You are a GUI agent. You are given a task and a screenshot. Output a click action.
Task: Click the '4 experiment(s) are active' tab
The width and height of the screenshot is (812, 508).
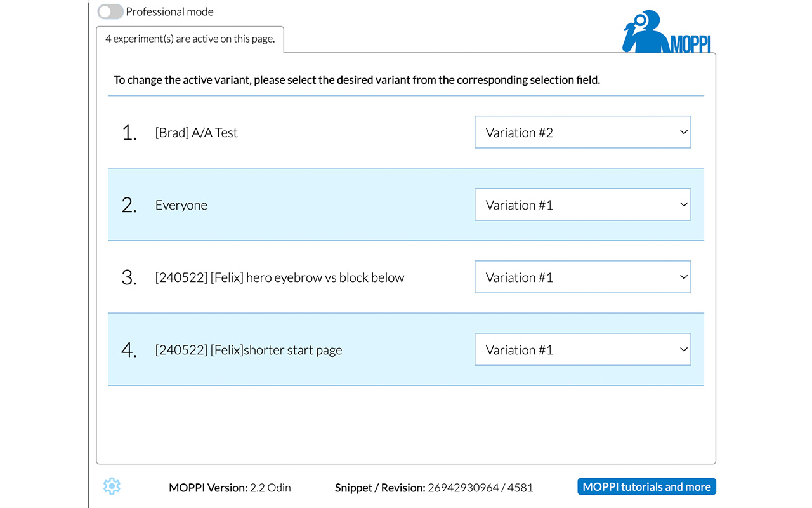pyautogui.click(x=190, y=39)
